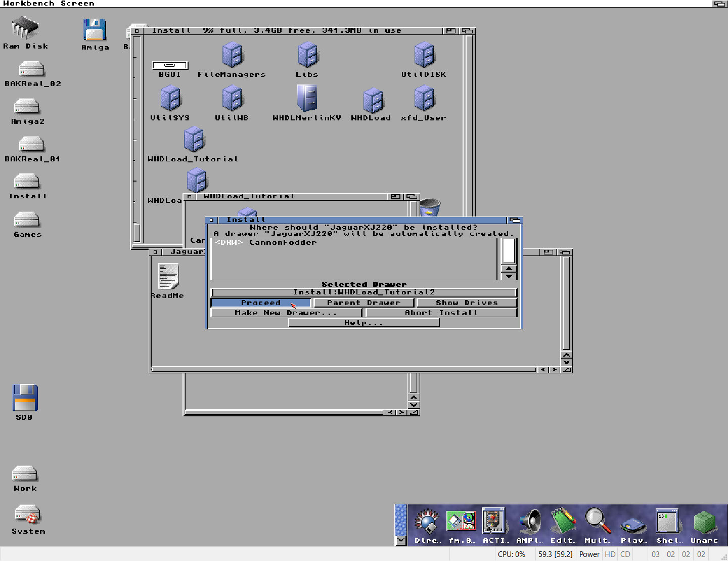
Task: Click the Proceed button
Action: pos(260,303)
